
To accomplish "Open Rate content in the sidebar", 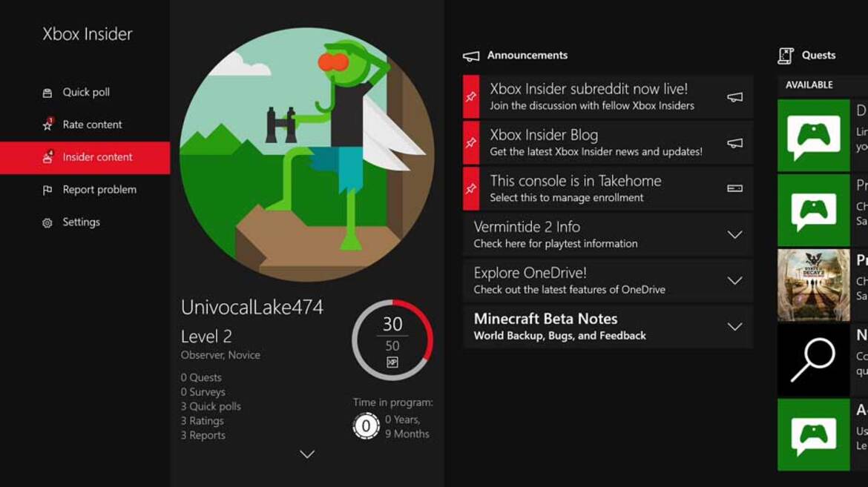I will tap(85, 125).
